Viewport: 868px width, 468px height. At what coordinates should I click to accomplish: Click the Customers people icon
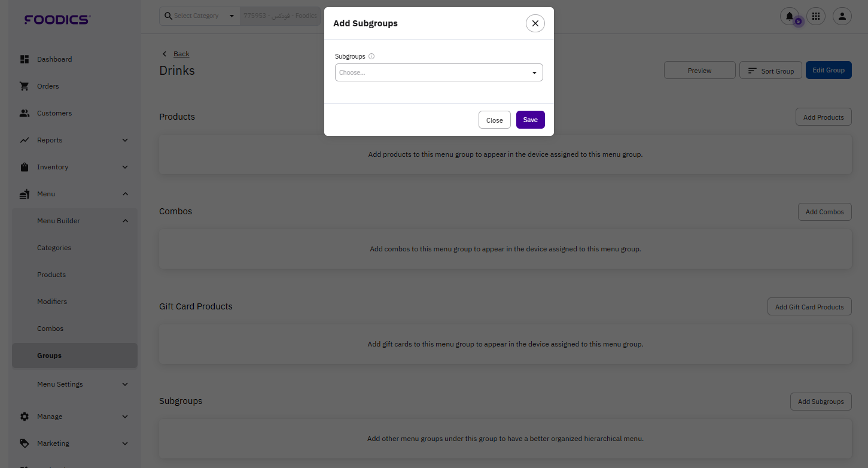pos(25,113)
